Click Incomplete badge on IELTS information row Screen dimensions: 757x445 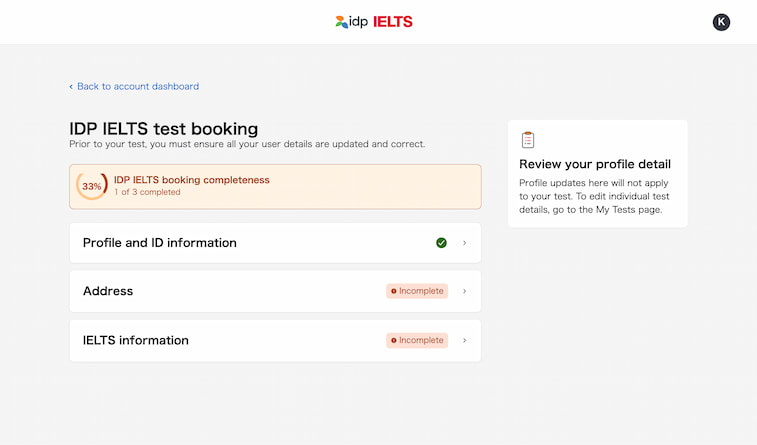pos(417,340)
